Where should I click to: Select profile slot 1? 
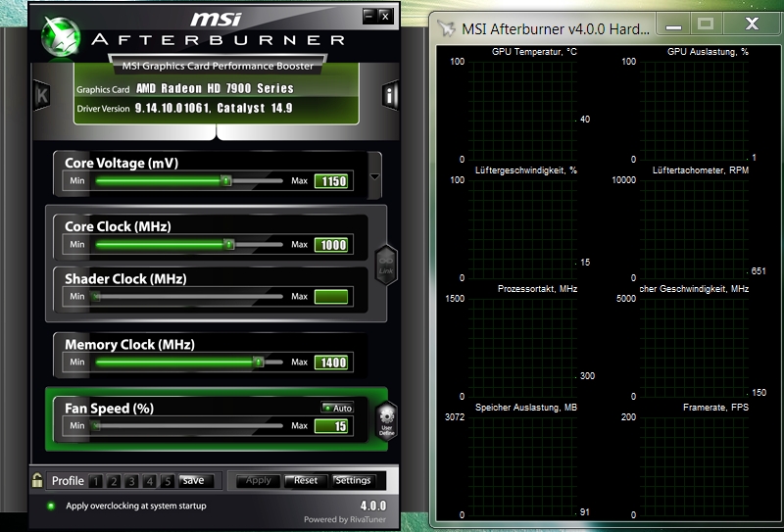(x=95, y=481)
